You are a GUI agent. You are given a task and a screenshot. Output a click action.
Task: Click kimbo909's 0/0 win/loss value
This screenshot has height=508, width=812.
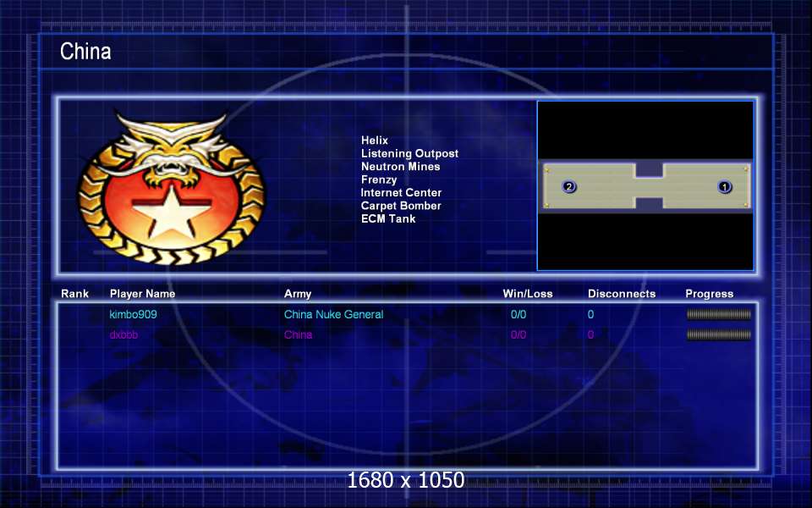pyautogui.click(x=518, y=314)
